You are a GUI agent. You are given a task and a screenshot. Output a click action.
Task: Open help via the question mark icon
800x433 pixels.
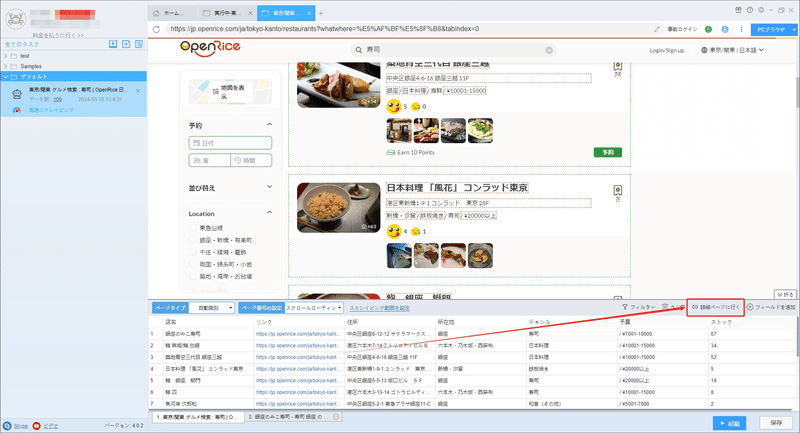click(x=749, y=10)
